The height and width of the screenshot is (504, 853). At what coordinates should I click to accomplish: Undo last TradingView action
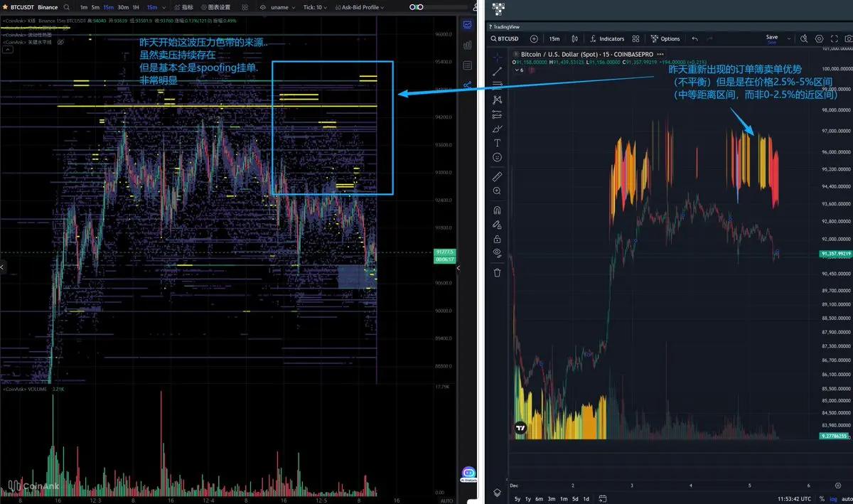694,39
